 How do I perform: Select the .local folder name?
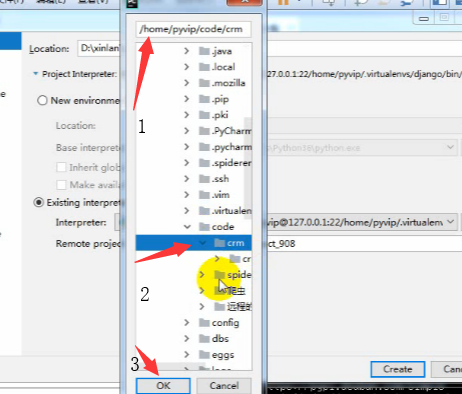pyautogui.click(x=223, y=67)
